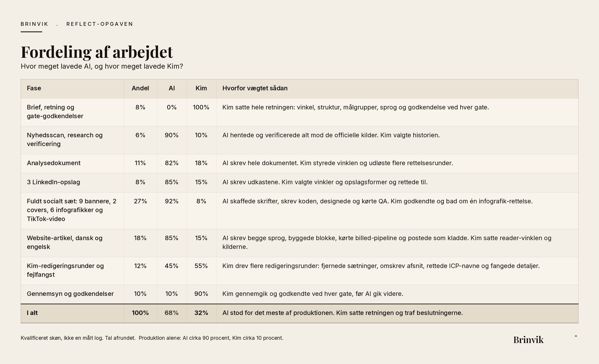Select the Gennemsyn og godkendelser row
The image size is (599, 364).
click(x=299, y=294)
